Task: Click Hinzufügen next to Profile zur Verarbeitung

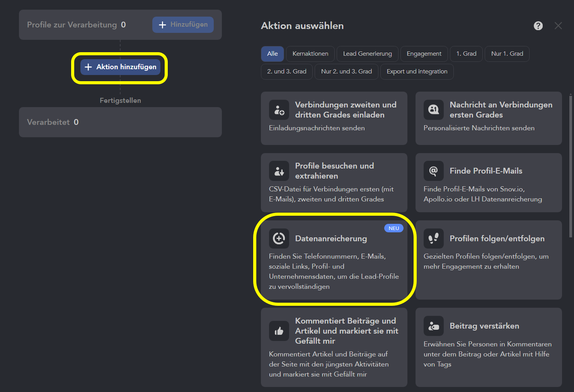Action: tap(183, 25)
